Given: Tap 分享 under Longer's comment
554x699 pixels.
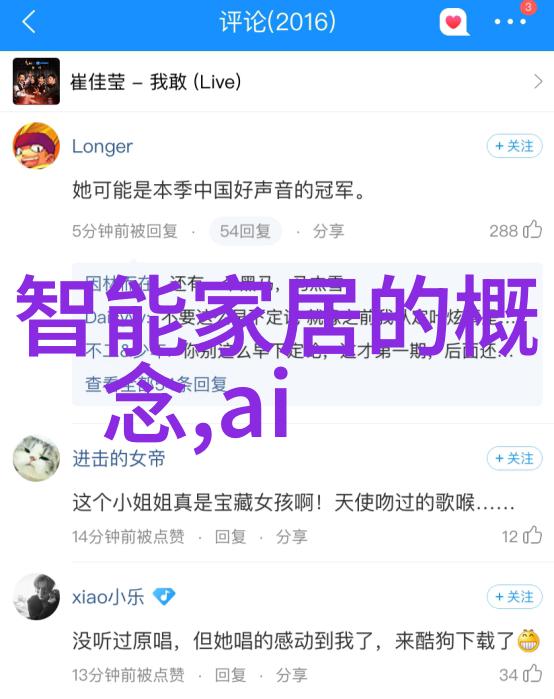Looking at the screenshot, I should pyautogui.click(x=328, y=231).
